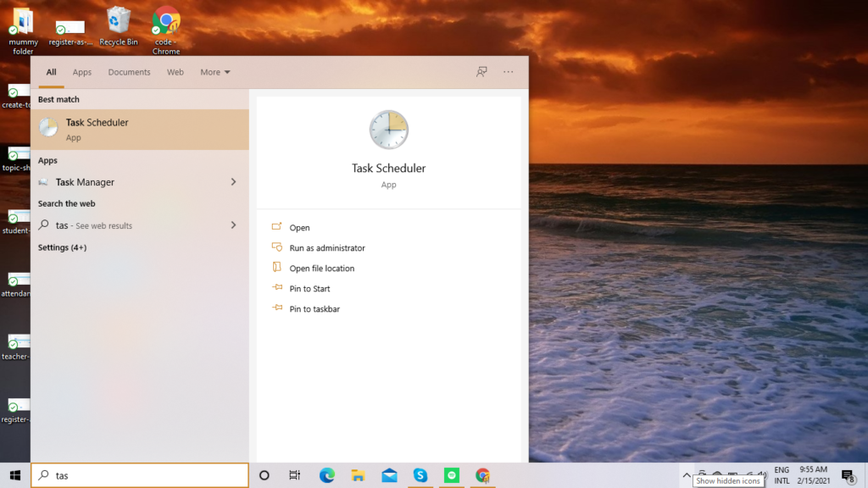Screen dimensions: 868x488
Task: Show hidden icons in the system tray
Action: [x=687, y=475]
